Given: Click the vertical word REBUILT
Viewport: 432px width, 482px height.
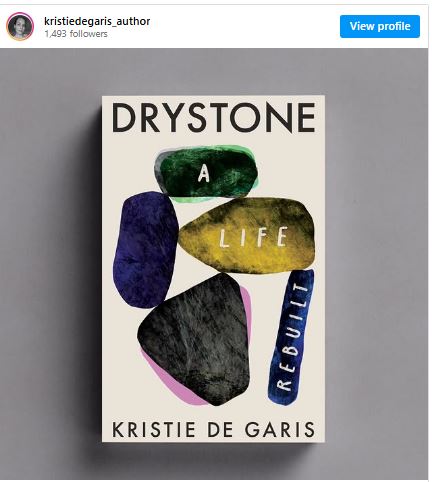Looking at the screenshot, I should (293, 337).
